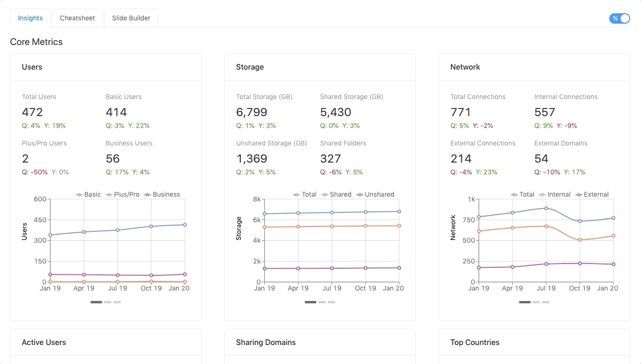Toggle the Business series in Users legend
This screenshot has width=641, height=364.
[x=162, y=194]
